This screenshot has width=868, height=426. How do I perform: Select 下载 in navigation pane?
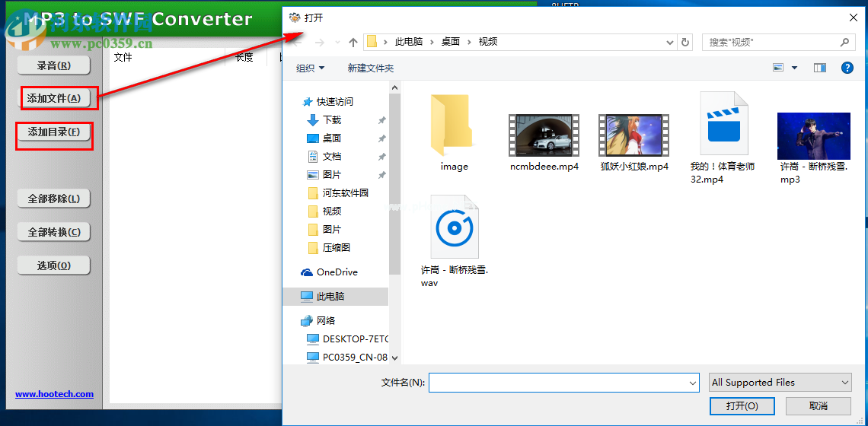pyautogui.click(x=331, y=120)
